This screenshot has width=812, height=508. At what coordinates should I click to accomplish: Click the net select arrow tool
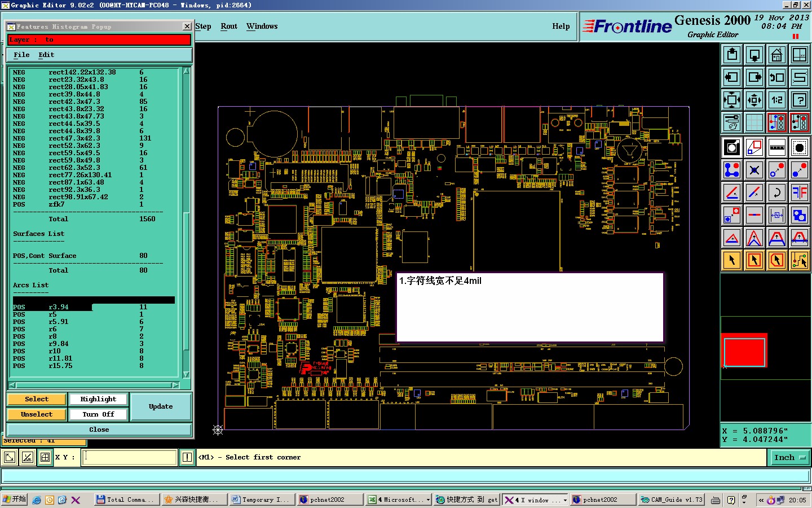click(800, 260)
